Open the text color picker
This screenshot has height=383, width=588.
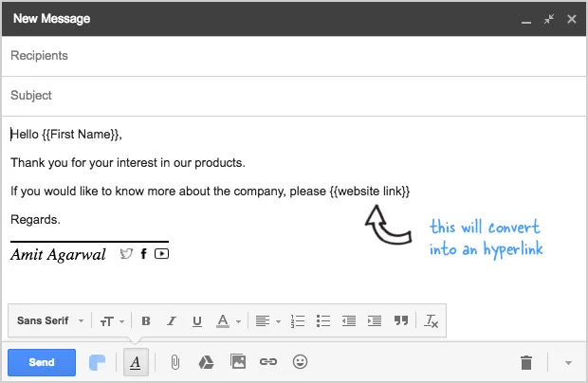coord(228,321)
